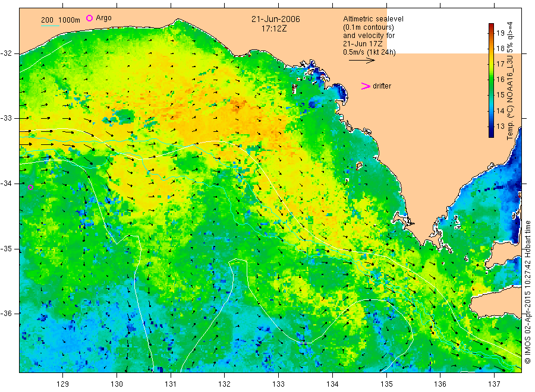Click the colorbar value 15
The height and width of the screenshot is (392, 535).
click(x=501, y=95)
